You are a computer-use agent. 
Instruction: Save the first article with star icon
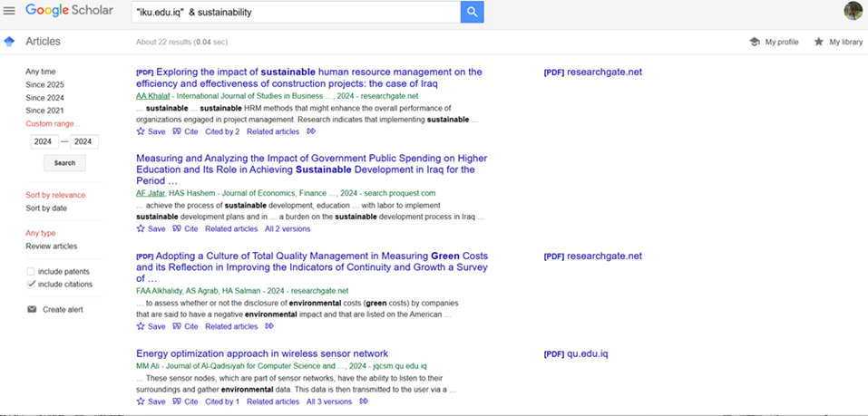(x=141, y=131)
